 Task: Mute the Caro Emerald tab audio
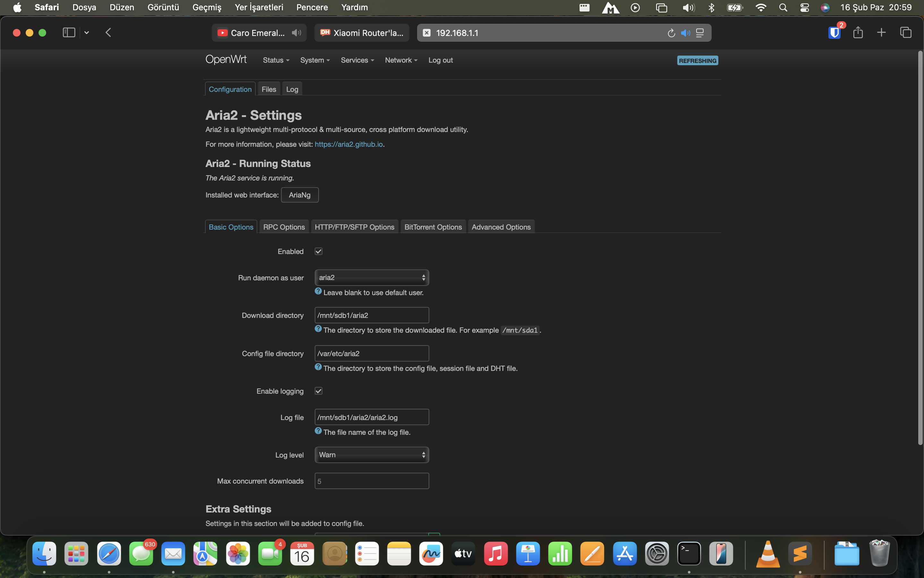point(296,33)
